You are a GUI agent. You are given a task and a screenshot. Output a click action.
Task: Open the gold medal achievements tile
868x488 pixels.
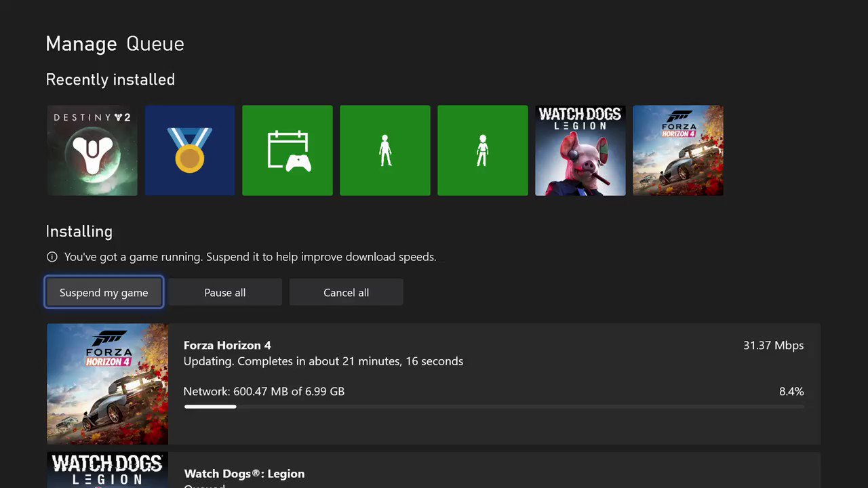[190, 150]
